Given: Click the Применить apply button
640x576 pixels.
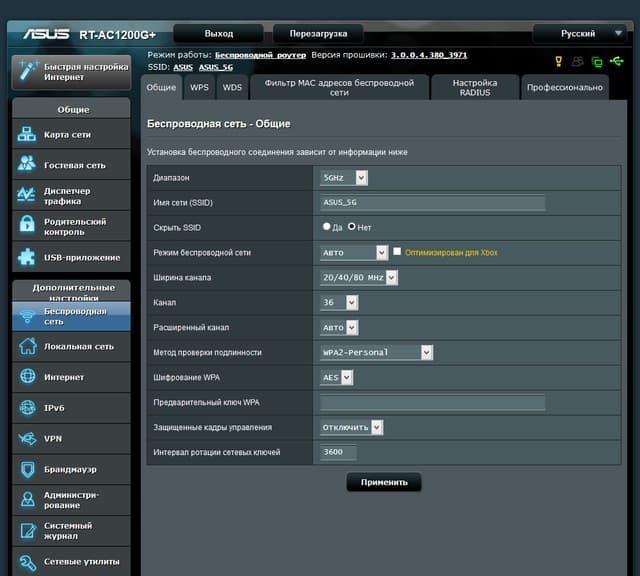Looking at the screenshot, I should click(384, 482).
